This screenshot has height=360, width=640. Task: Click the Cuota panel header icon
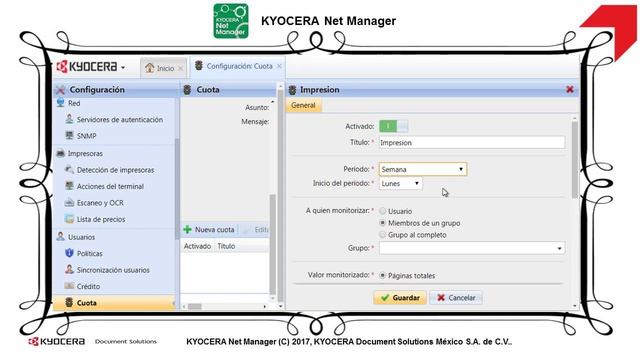pos(187,90)
